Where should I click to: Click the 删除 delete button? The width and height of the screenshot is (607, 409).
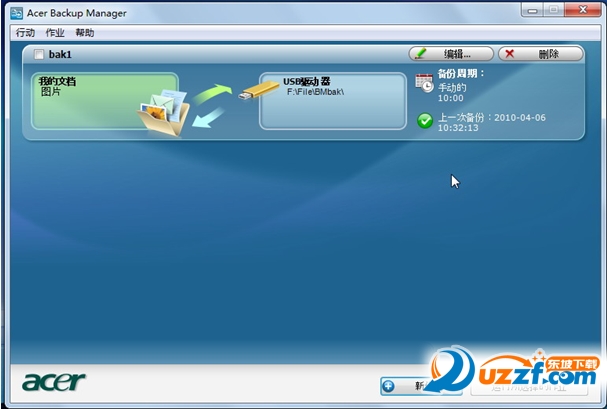540,54
